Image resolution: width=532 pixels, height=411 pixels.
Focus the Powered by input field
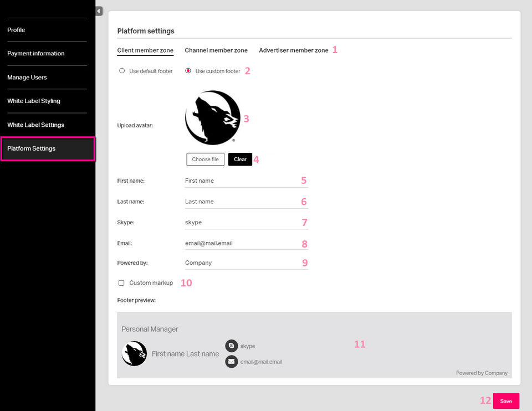(x=246, y=263)
